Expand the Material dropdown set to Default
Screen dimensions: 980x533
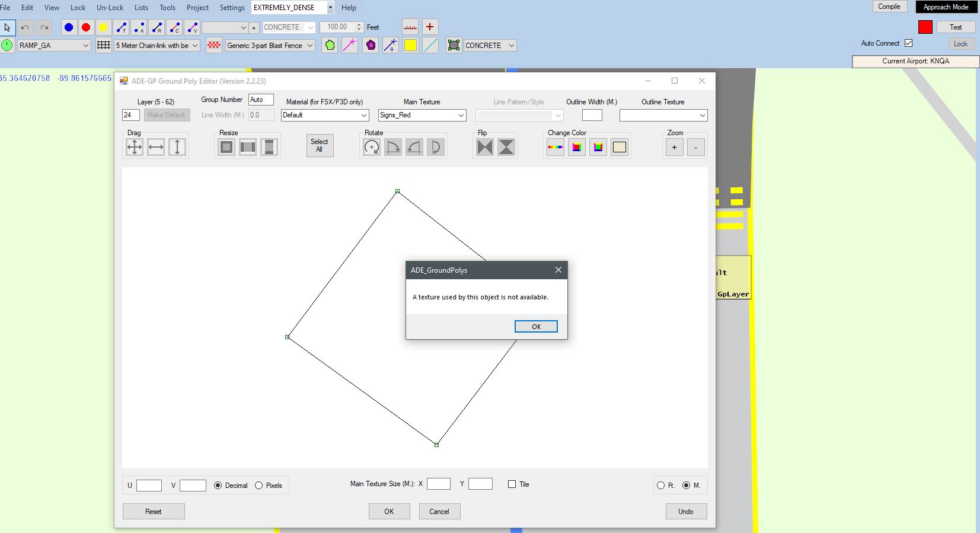coord(325,116)
